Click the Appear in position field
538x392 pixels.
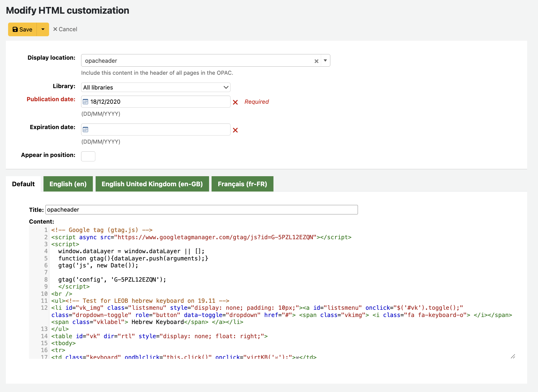pos(88,156)
